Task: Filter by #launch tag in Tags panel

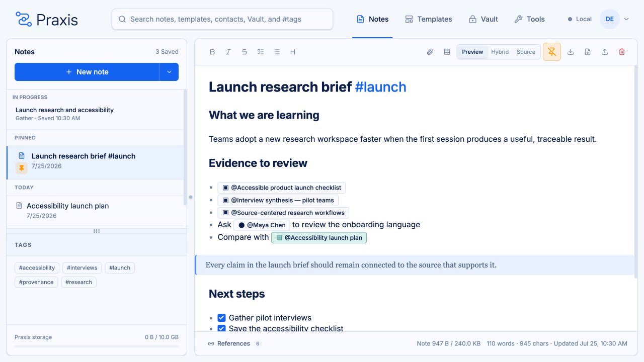Action: [x=120, y=268]
